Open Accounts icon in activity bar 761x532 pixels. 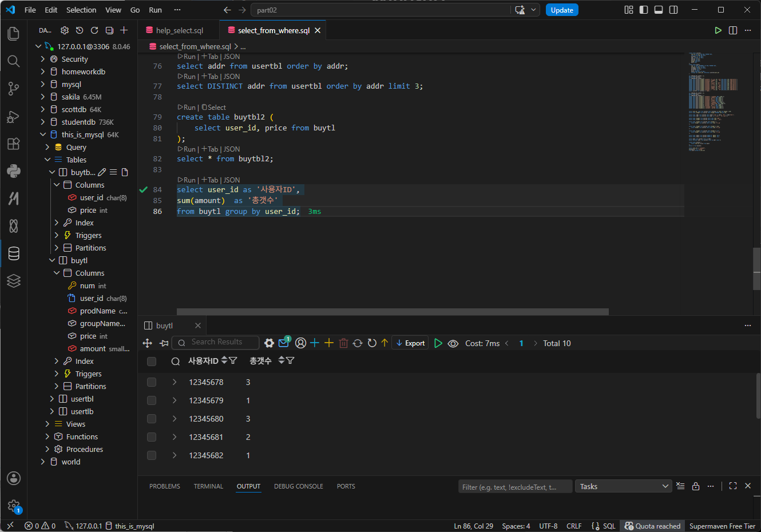coord(14,478)
